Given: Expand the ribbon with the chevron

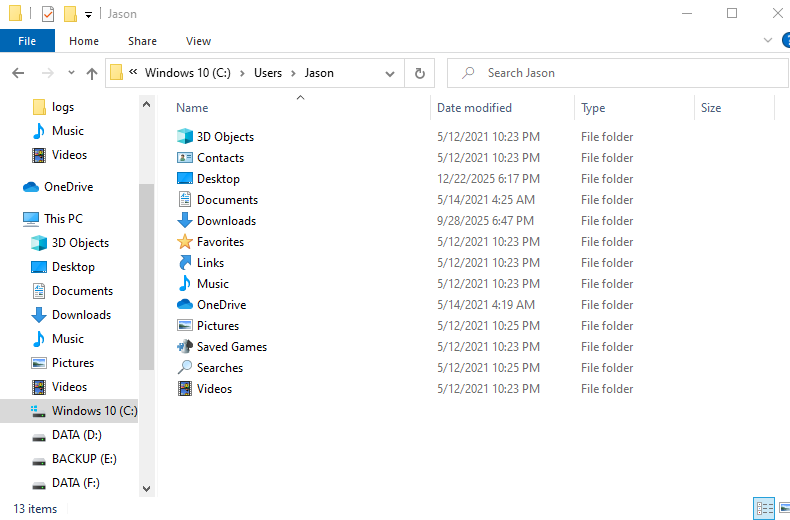Looking at the screenshot, I should tap(767, 40).
